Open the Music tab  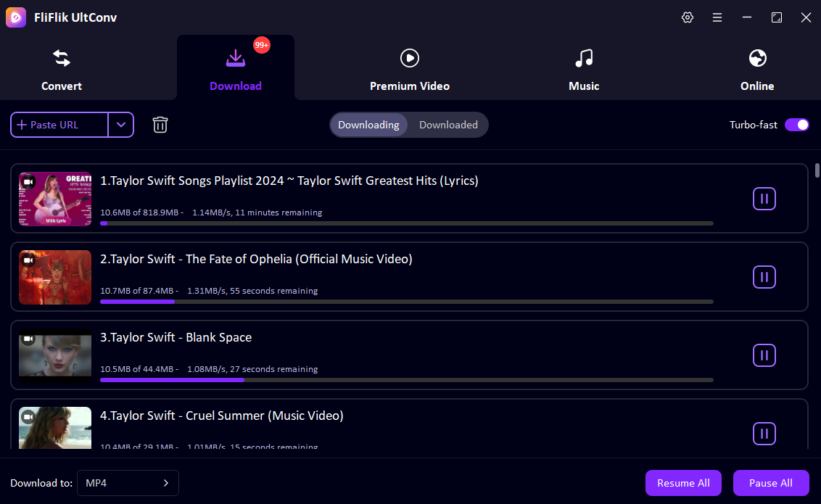[x=584, y=69]
